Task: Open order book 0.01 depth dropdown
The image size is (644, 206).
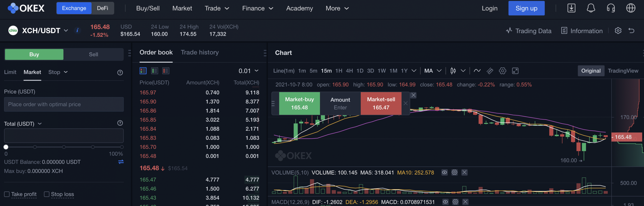Action: 249,71
